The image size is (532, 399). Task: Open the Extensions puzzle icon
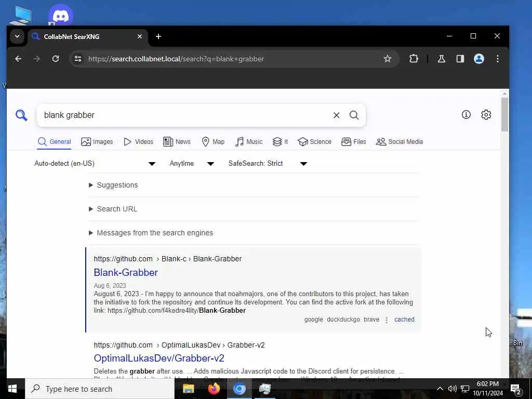[414, 59]
